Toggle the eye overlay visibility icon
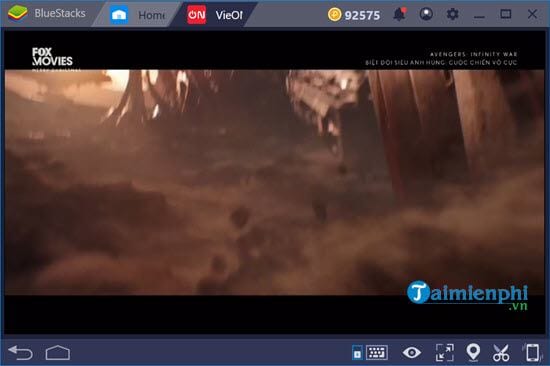This screenshot has height=366, width=550. point(412,352)
